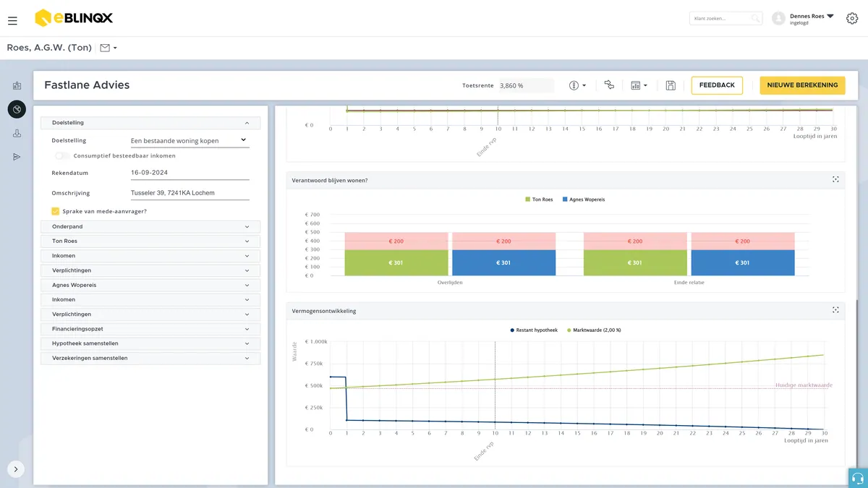868x488 pixels.
Task: Expand the sidebar with the arrow button
Action: click(x=16, y=469)
